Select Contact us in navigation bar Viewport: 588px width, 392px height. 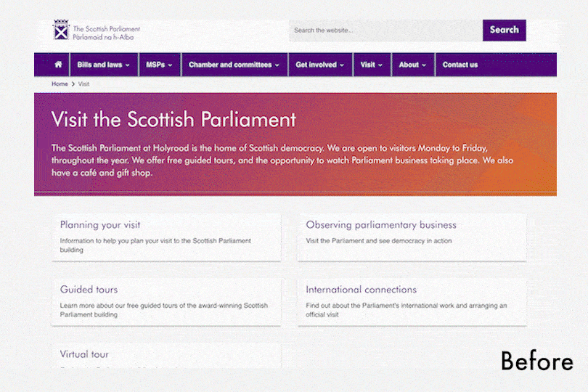(460, 65)
